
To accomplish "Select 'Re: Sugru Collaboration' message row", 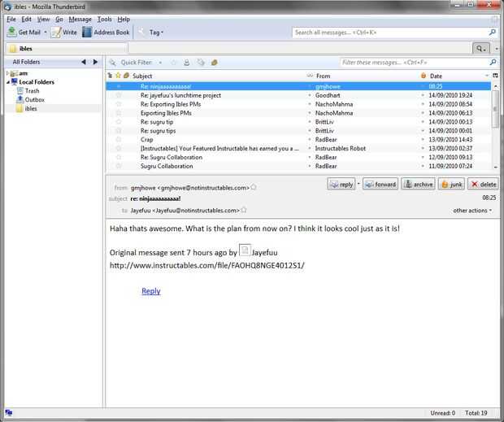I will [298, 157].
